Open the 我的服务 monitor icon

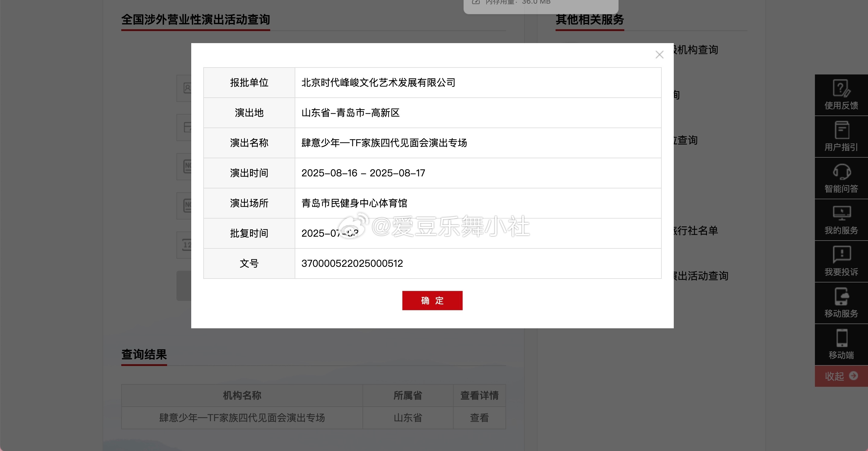tap(841, 219)
